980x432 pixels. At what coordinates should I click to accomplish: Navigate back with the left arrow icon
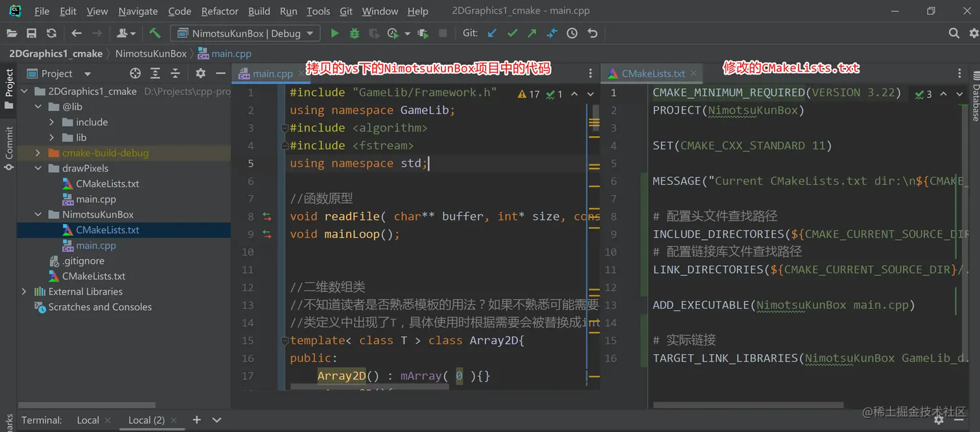pos(76,33)
